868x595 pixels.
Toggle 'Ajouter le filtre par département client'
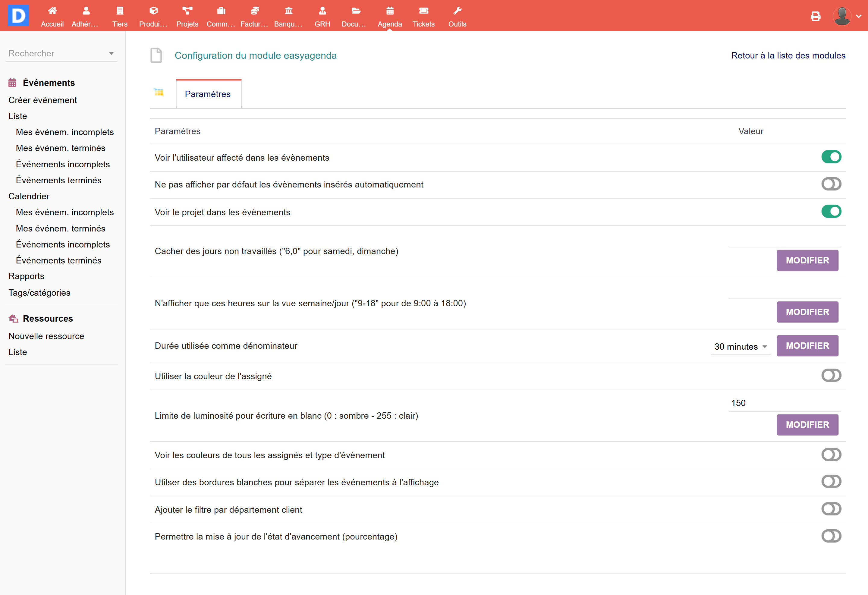[x=831, y=509]
